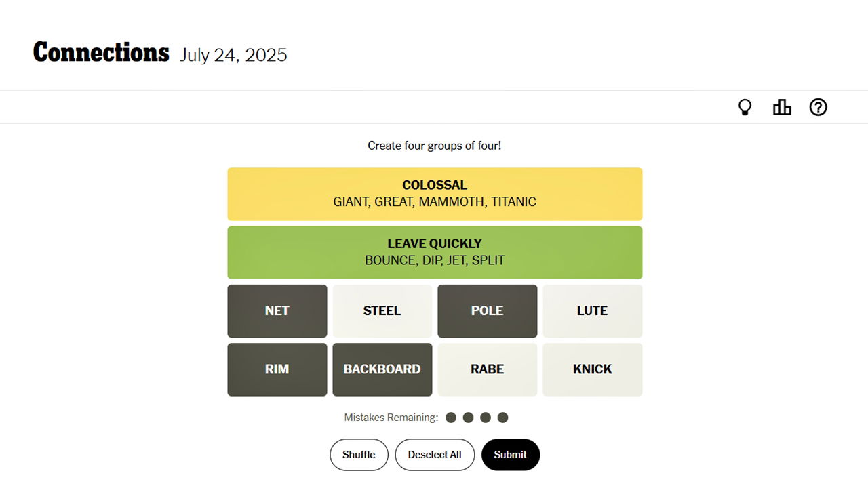Select the KNICK tile
Screen dimensions: 868x488
592,369
